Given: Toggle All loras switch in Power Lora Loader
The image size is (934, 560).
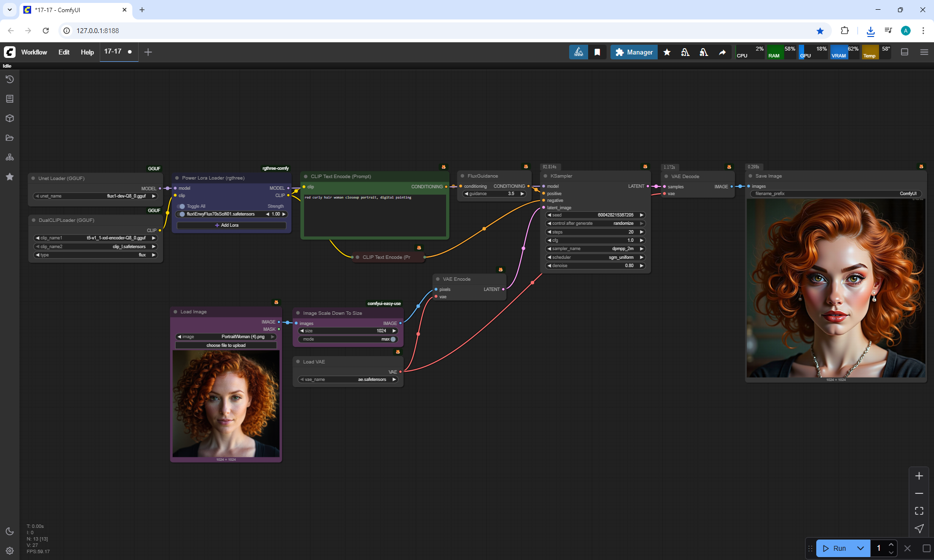Looking at the screenshot, I should (182, 206).
